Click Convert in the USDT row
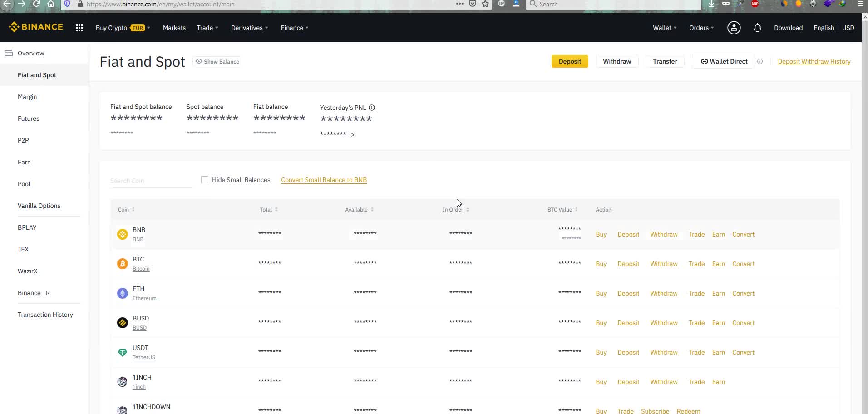868x414 pixels. [x=743, y=352]
